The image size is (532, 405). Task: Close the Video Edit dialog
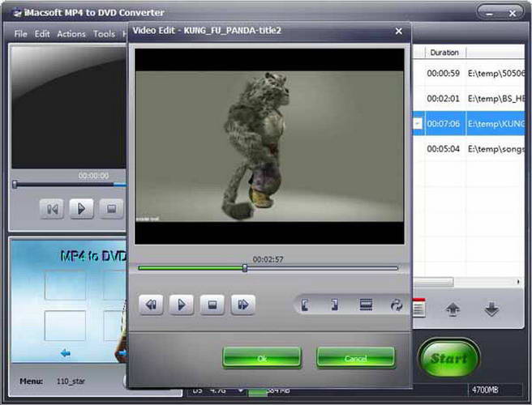tap(399, 31)
